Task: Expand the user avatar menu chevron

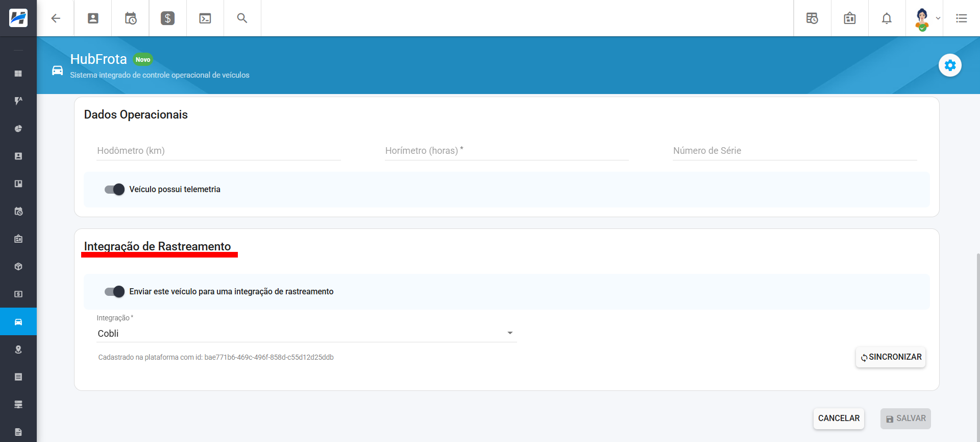Action: tap(938, 18)
